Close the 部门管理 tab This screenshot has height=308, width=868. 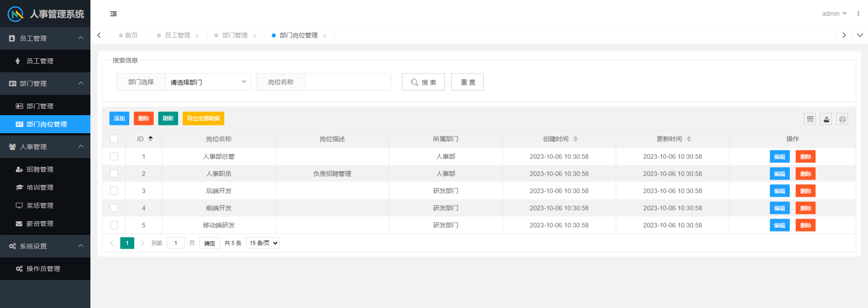pos(255,36)
